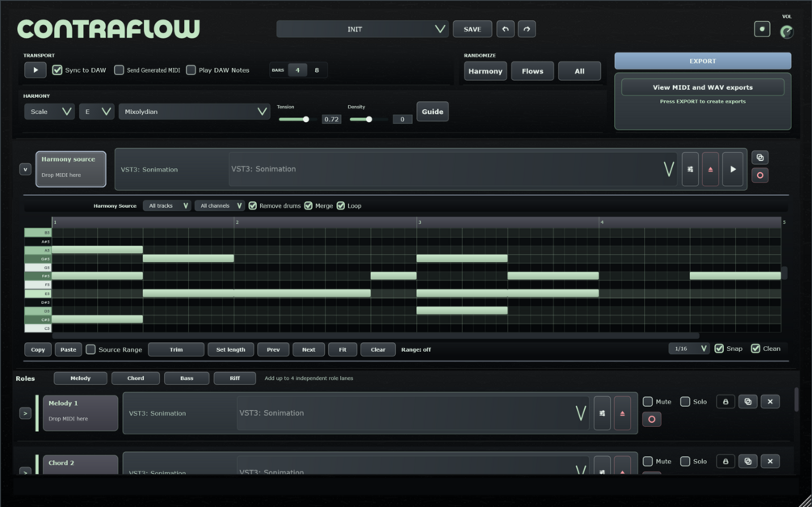
Task: Open View MIDI and WAV exports
Action: [x=703, y=87]
